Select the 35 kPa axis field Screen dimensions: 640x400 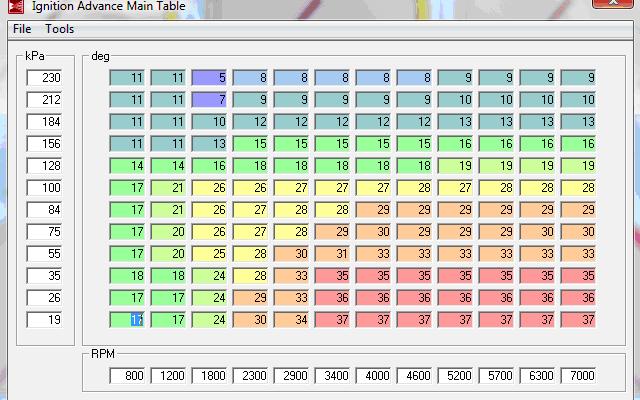(44, 276)
